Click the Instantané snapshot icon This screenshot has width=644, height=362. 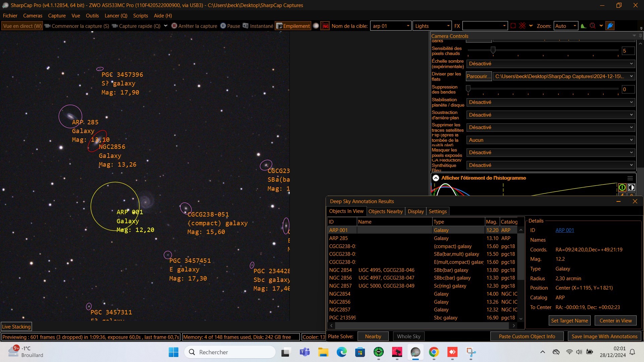246,26
